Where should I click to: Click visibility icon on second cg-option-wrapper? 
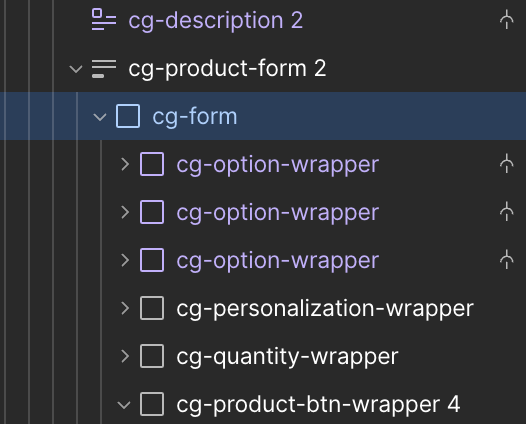(x=507, y=212)
